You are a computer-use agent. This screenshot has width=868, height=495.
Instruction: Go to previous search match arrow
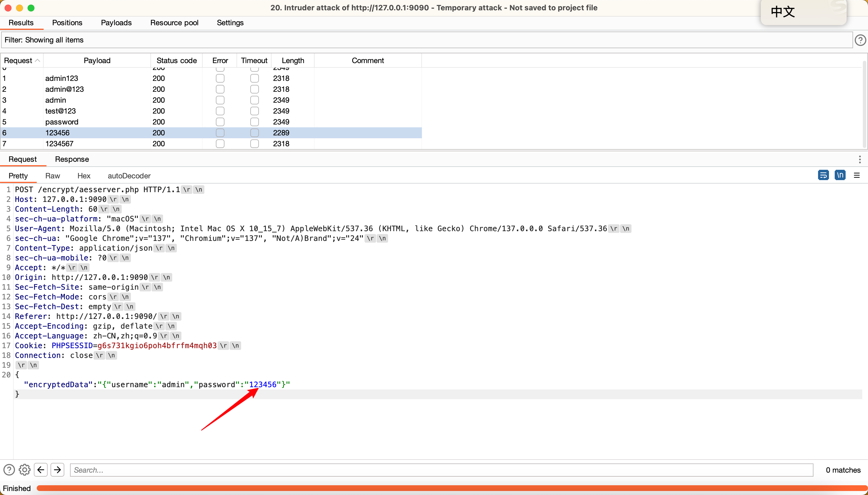coord(41,470)
